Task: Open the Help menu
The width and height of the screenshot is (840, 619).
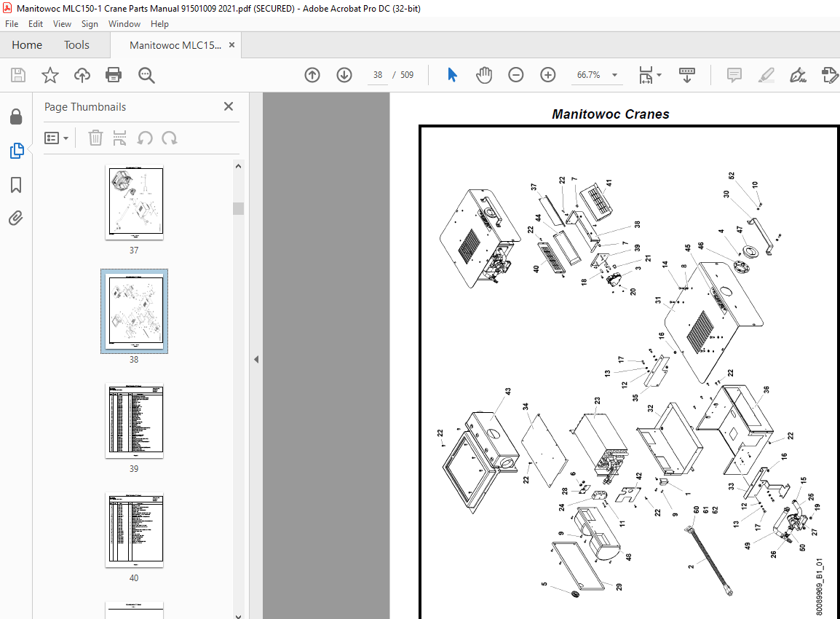Action: click(x=159, y=23)
